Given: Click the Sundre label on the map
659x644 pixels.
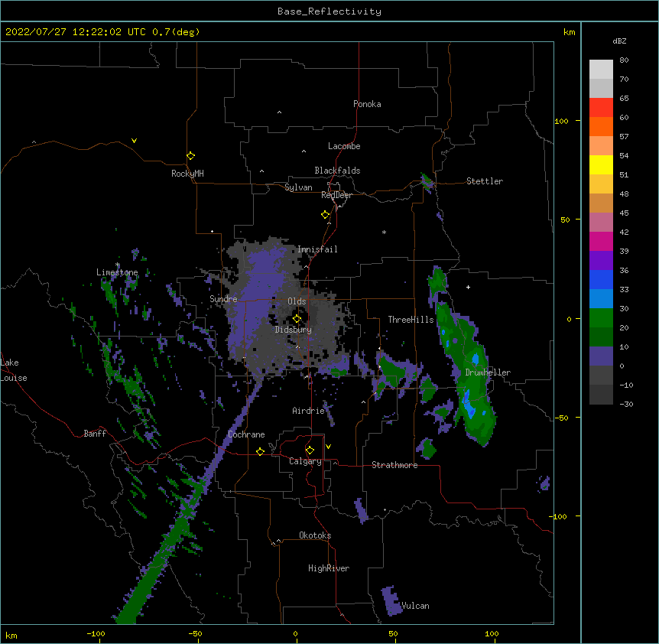Looking at the screenshot, I should coord(223,299).
